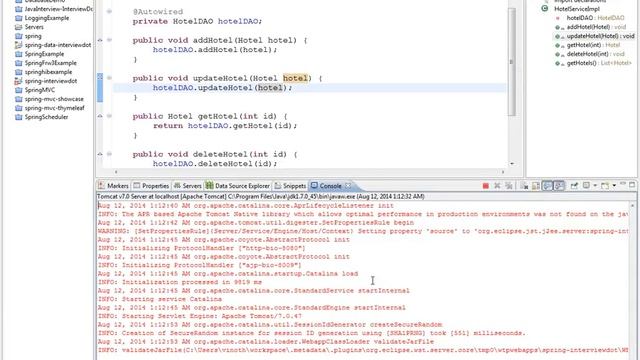Image resolution: width=640 pixels, height=360 pixels.
Task: Collapse the deleteHotel method fold toggle
Action: (109, 154)
